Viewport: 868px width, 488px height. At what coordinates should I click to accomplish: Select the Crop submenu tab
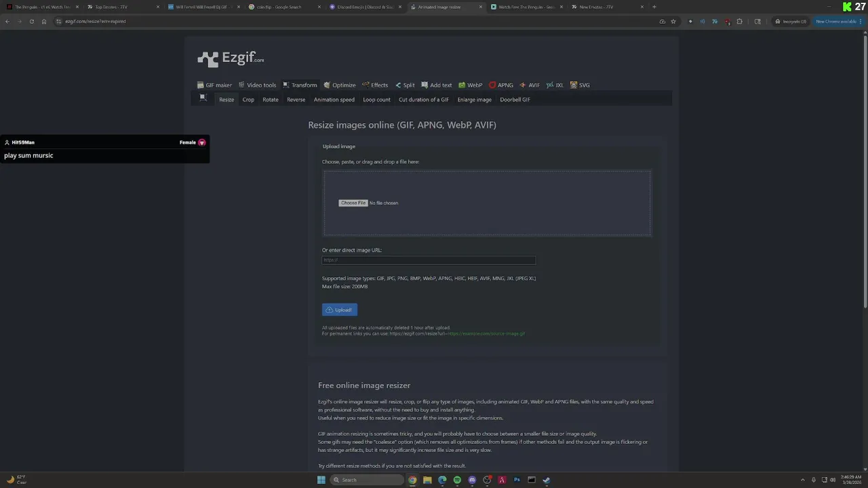coord(248,100)
